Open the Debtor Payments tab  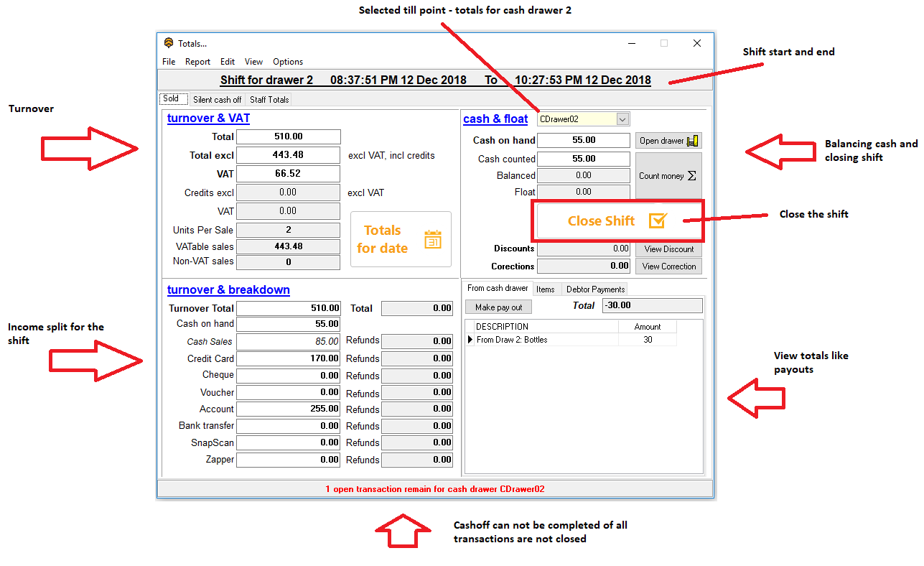coord(595,289)
